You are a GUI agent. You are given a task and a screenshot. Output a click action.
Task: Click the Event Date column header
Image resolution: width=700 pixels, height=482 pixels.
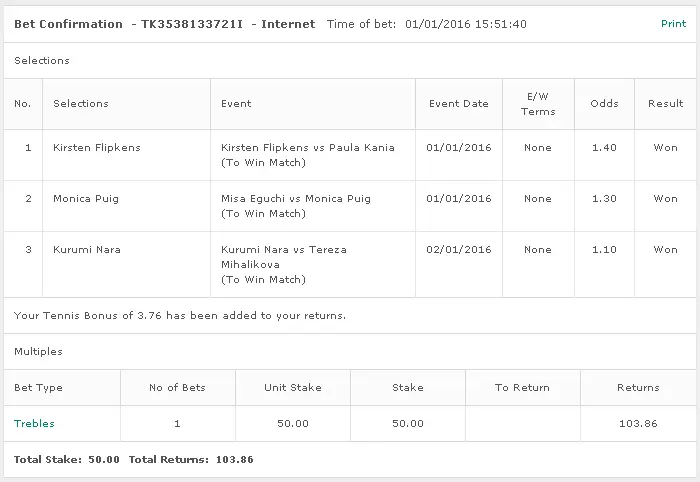coord(458,103)
